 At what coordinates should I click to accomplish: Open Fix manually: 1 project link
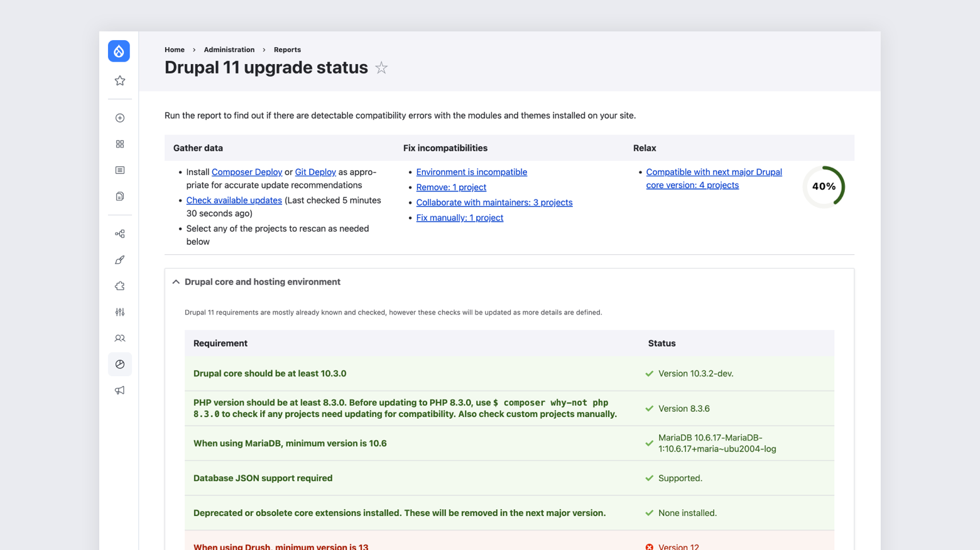pyautogui.click(x=460, y=218)
